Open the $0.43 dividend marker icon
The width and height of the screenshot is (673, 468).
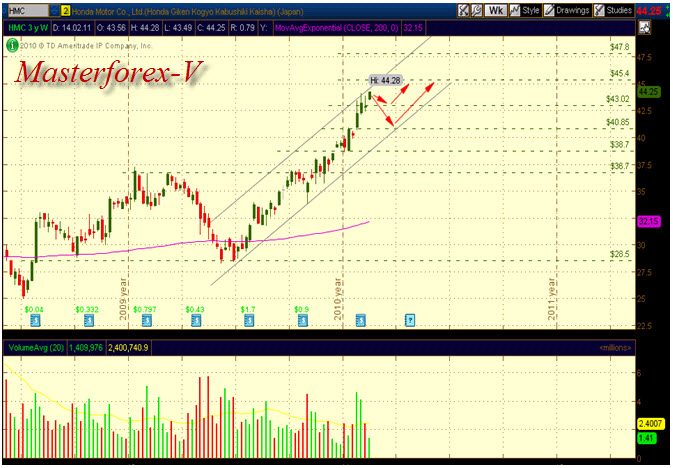click(196, 320)
